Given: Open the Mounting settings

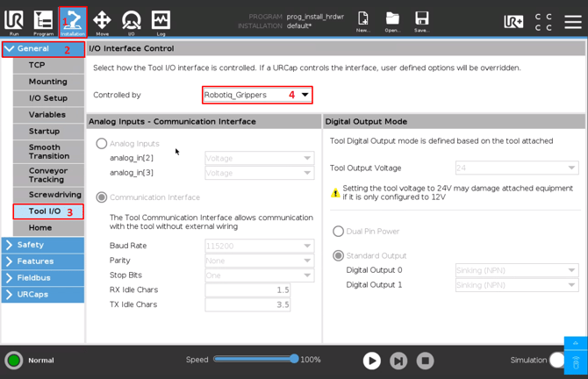Looking at the screenshot, I should (x=49, y=82).
